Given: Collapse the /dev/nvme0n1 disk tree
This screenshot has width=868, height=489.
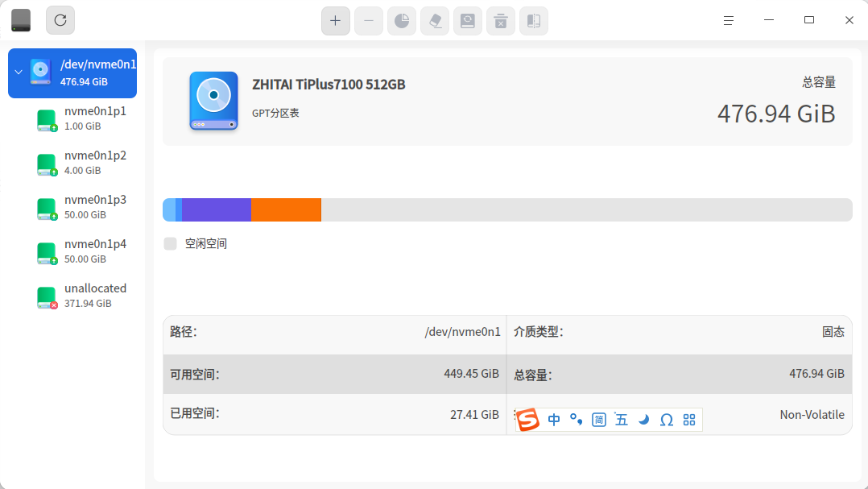Looking at the screenshot, I should pyautogui.click(x=19, y=73).
